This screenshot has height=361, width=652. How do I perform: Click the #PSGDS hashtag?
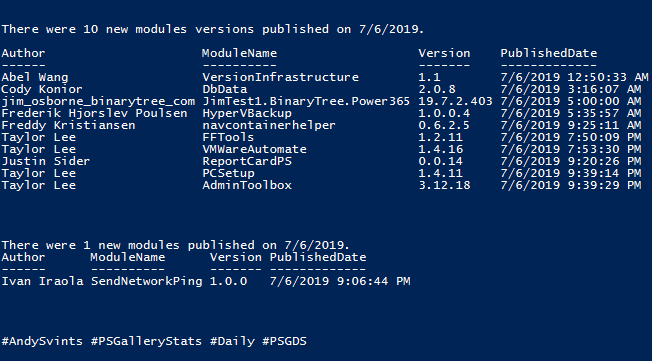pyautogui.click(x=284, y=341)
